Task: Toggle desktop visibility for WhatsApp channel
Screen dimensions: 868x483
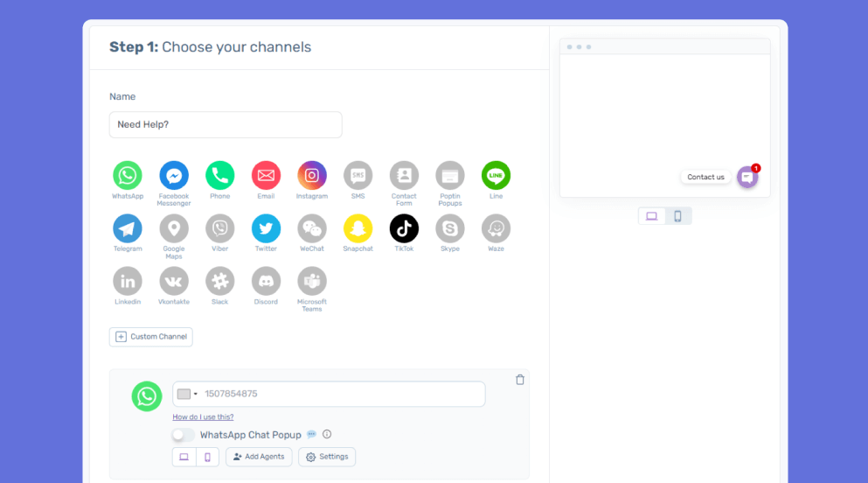Action: click(184, 457)
